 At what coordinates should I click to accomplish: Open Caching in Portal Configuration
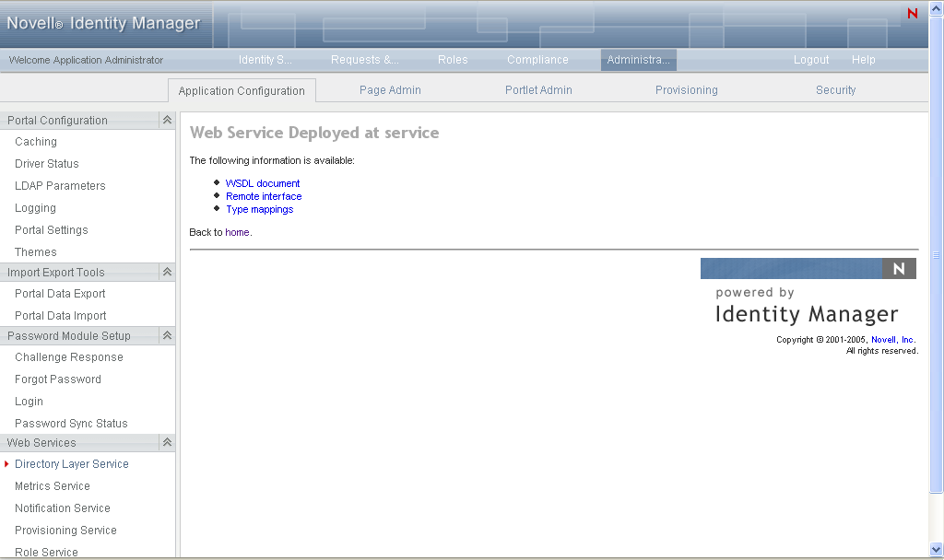pyautogui.click(x=36, y=141)
